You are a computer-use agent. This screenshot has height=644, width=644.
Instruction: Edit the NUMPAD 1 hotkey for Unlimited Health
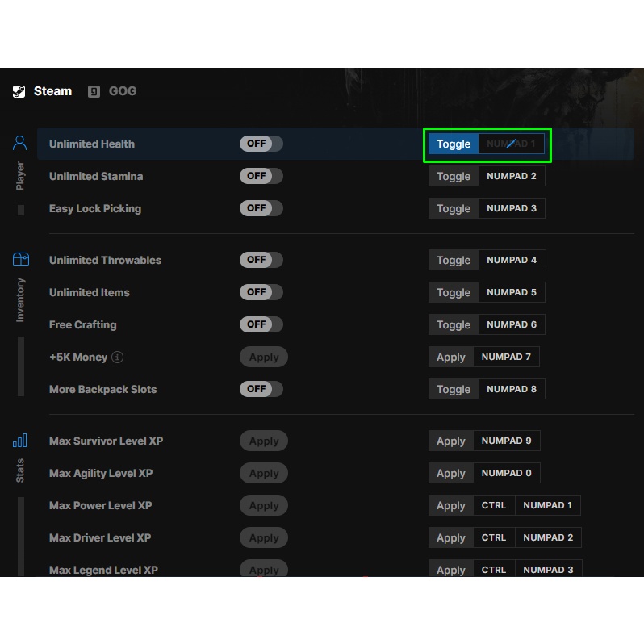click(x=511, y=144)
